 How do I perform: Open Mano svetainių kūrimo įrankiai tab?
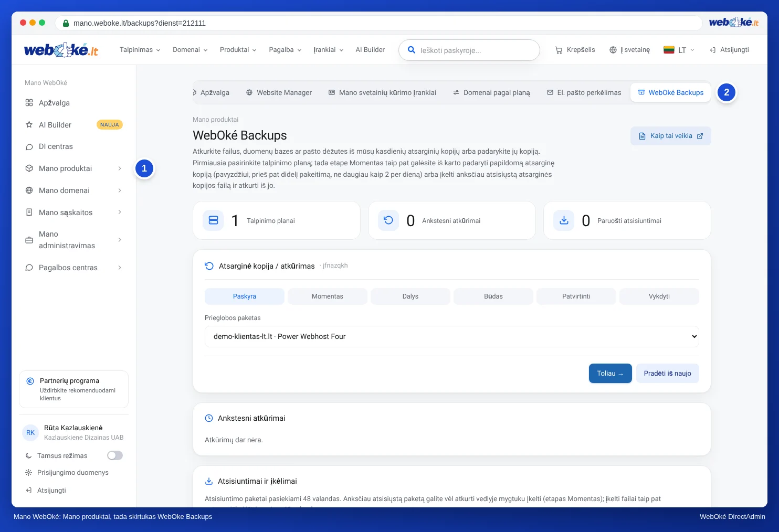[x=382, y=92]
